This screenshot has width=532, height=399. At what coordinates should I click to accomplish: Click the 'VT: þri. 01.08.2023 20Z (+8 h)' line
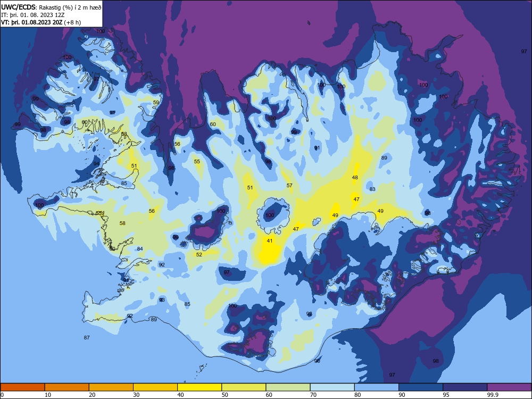41,23
